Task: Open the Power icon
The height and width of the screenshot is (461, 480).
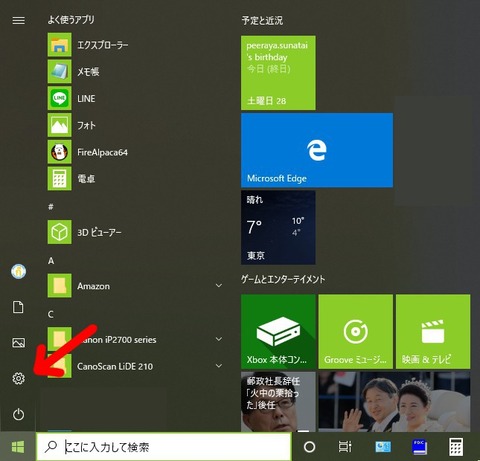Action: tap(18, 414)
